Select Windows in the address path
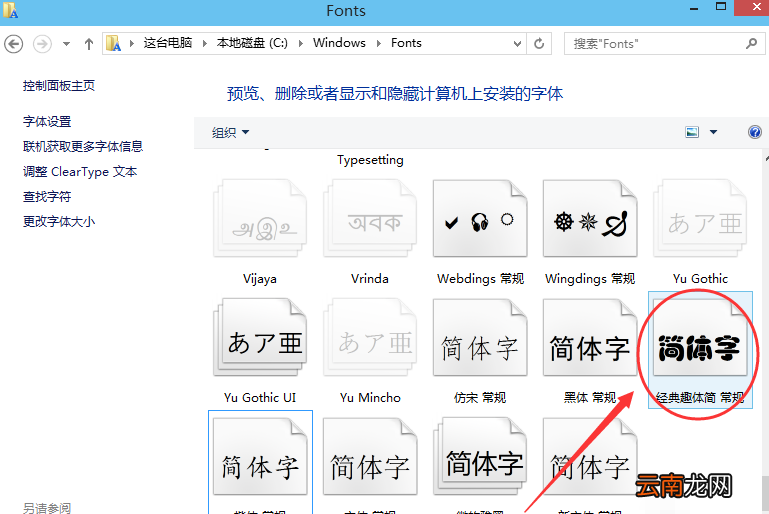 point(339,43)
